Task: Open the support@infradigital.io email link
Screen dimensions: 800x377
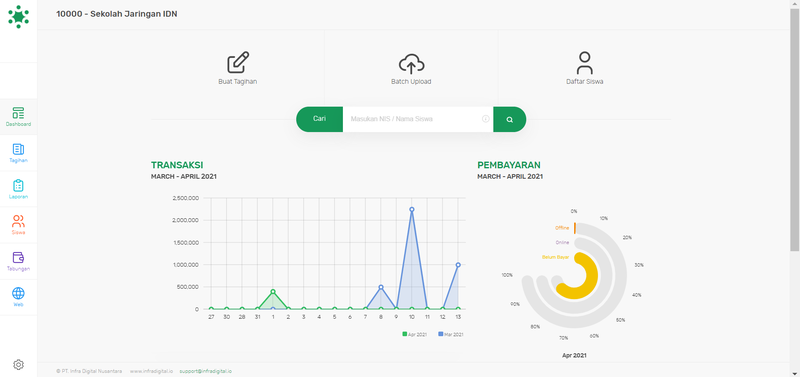Action: [206, 371]
